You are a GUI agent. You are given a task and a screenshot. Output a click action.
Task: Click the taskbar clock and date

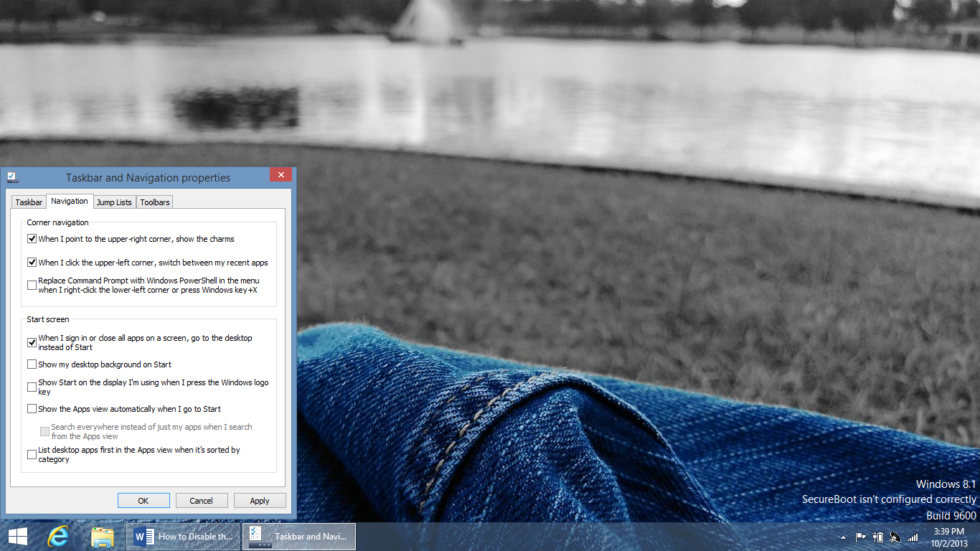click(948, 536)
